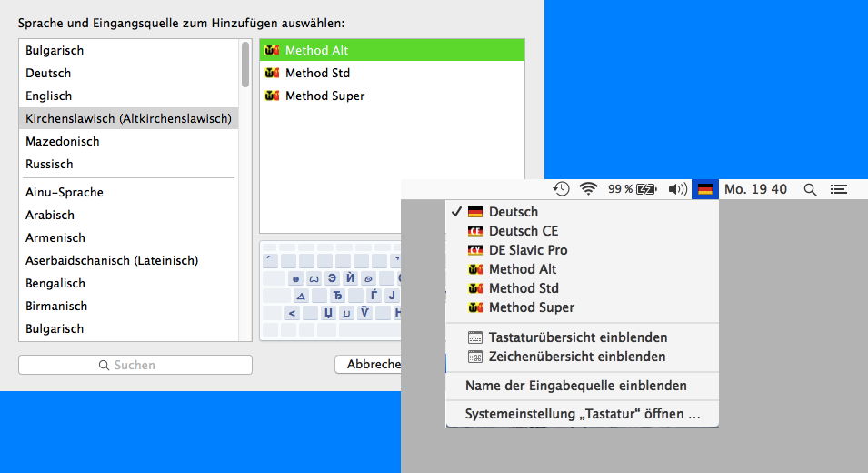Click the Spotlight search magnifier icon

pos(810,189)
